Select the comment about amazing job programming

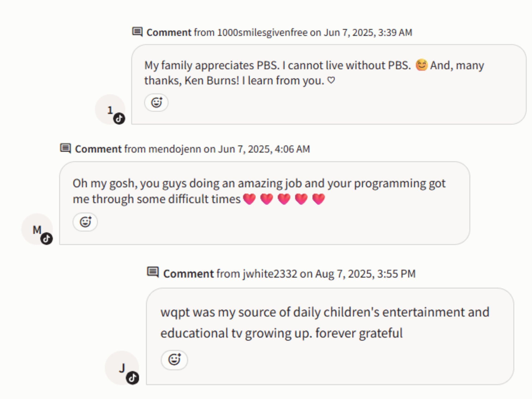[x=259, y=191]
